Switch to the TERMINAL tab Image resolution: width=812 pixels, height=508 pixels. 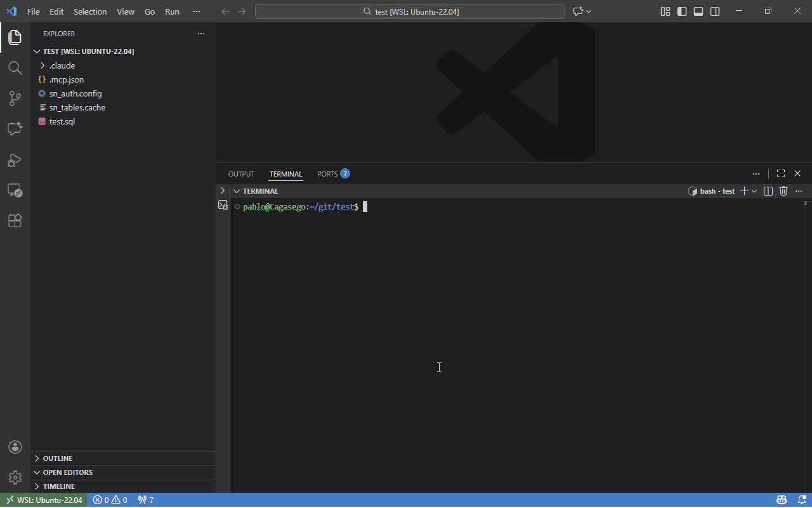[286, 174]
